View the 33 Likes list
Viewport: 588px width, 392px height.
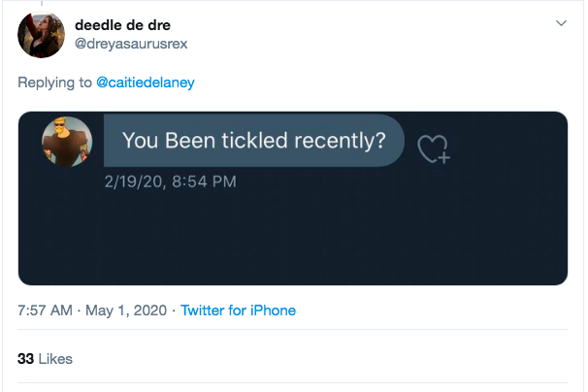click(x=45, y=359)
